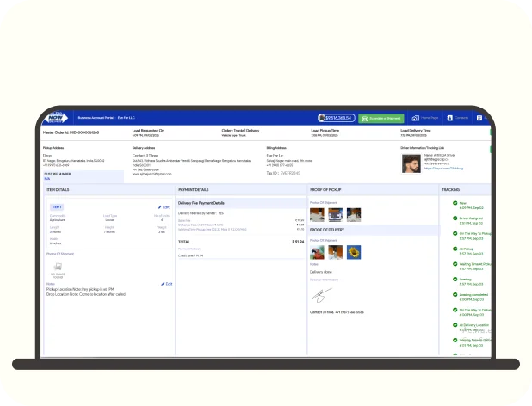532x406 pixels.
Task: Open the driver tracking URL link
Action: [x=443, y=169]
